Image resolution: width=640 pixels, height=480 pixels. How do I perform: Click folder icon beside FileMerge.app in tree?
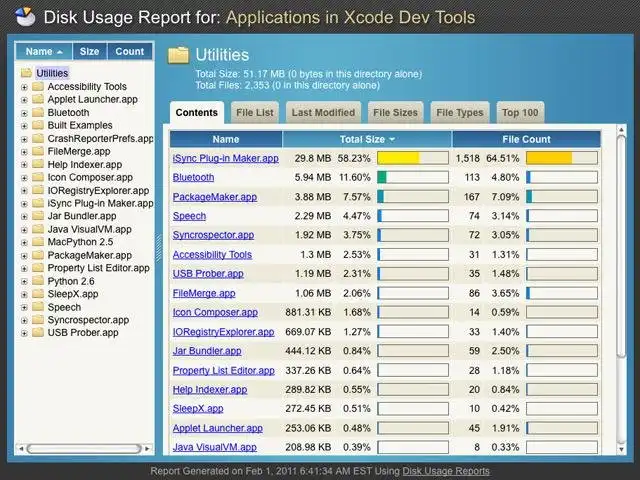tap(38, 151)
